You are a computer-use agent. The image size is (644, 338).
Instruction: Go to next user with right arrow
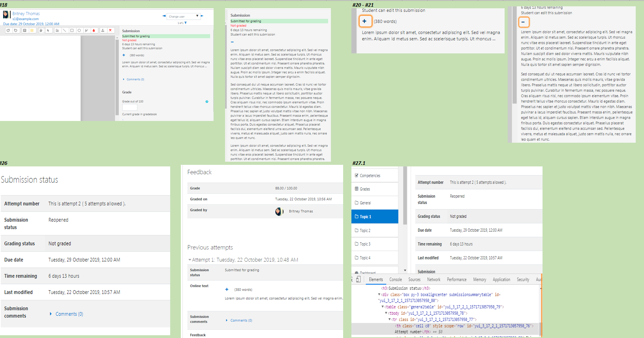202,16
